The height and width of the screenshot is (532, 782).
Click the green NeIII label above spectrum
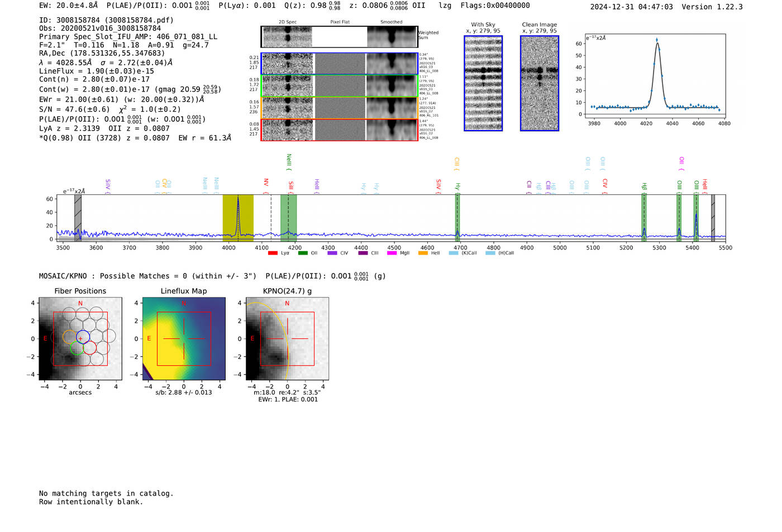[x=289, y=162]
